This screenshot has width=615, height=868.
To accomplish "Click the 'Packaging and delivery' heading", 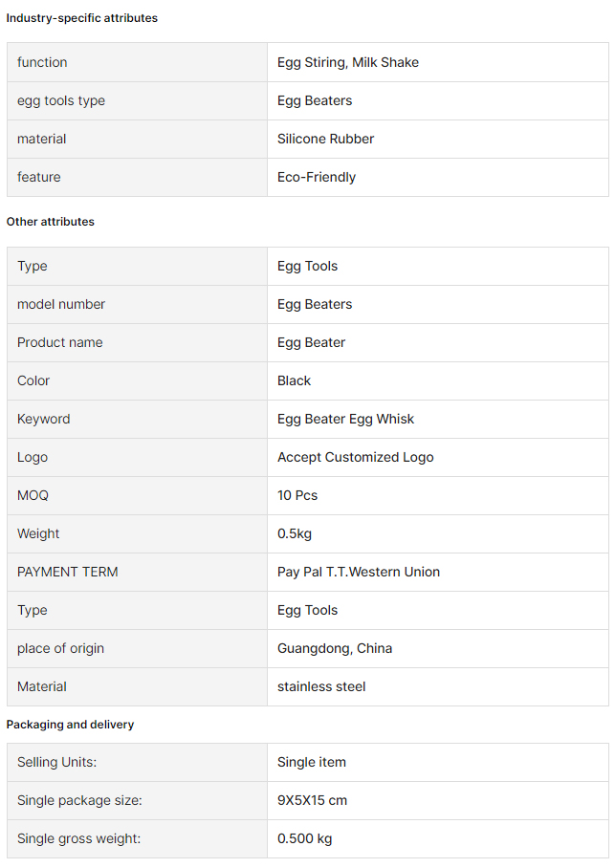I will tap(71, 725).
